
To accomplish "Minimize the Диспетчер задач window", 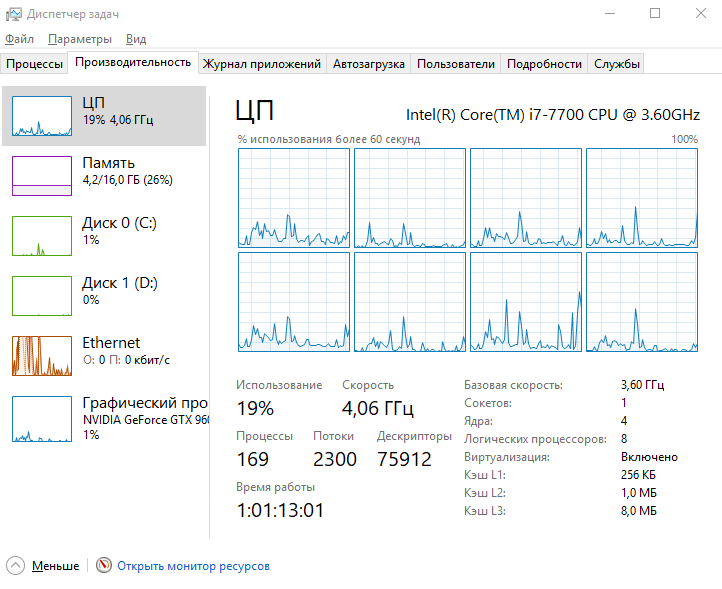I will [610, 13].
